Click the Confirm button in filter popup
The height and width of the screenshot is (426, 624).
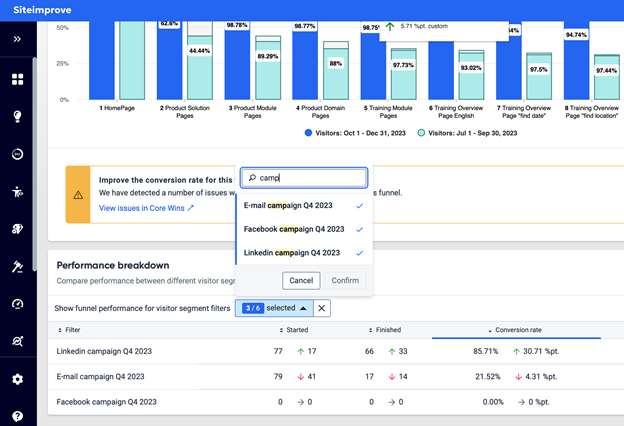(345, 281)
